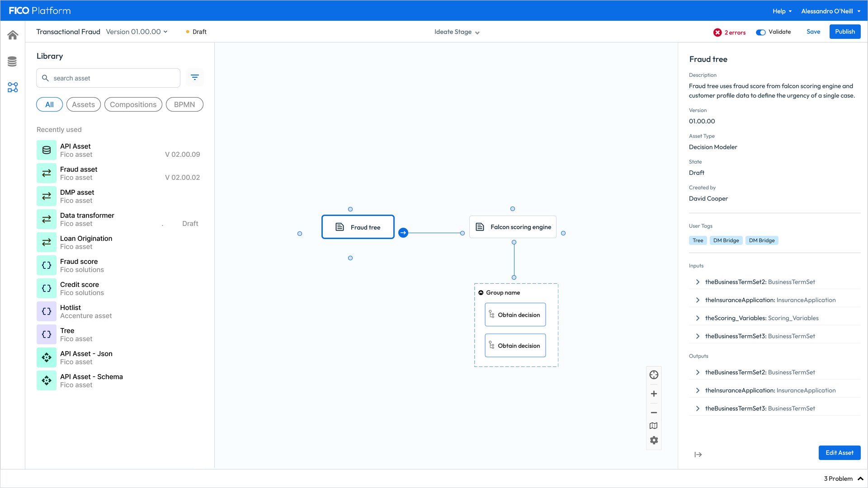Go to the Home sidebar icon

coord(13,35)
